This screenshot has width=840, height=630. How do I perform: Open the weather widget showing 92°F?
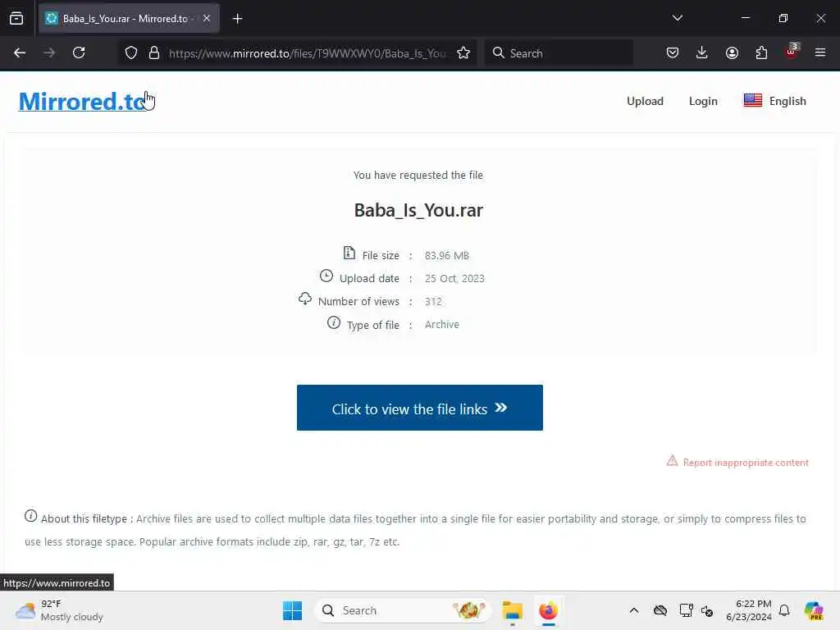pyautogui.click(x=59, y=610)
